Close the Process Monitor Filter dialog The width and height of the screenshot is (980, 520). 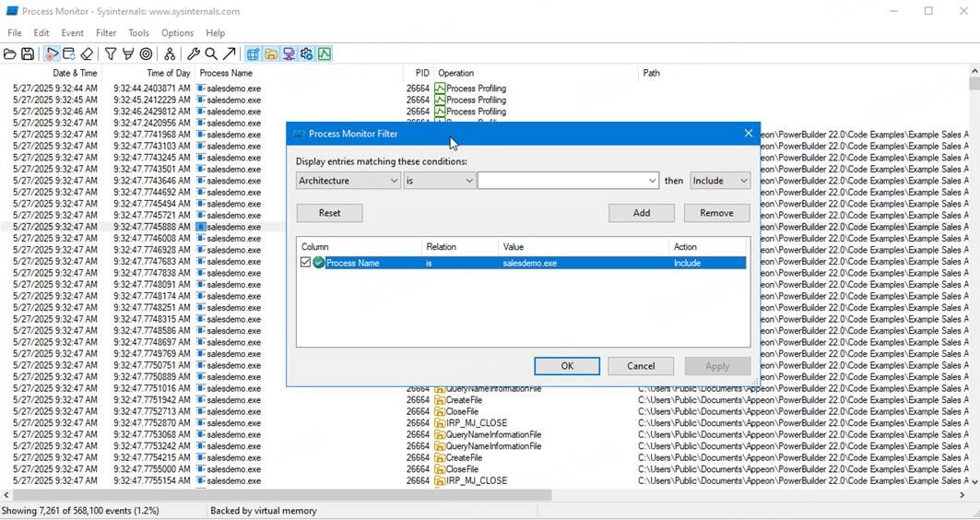(748, 133)
